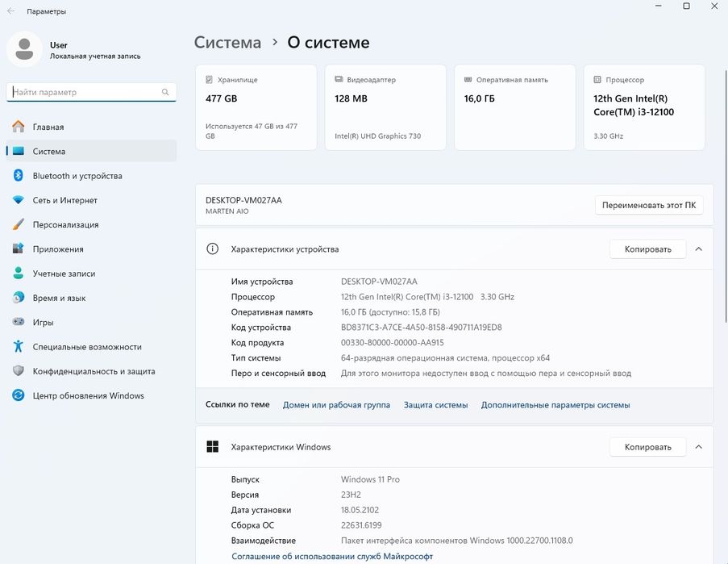Viewport: 728px width, 564px height.
Task: Click Переименовать этот ПК button
Action: tap(649, 205)
